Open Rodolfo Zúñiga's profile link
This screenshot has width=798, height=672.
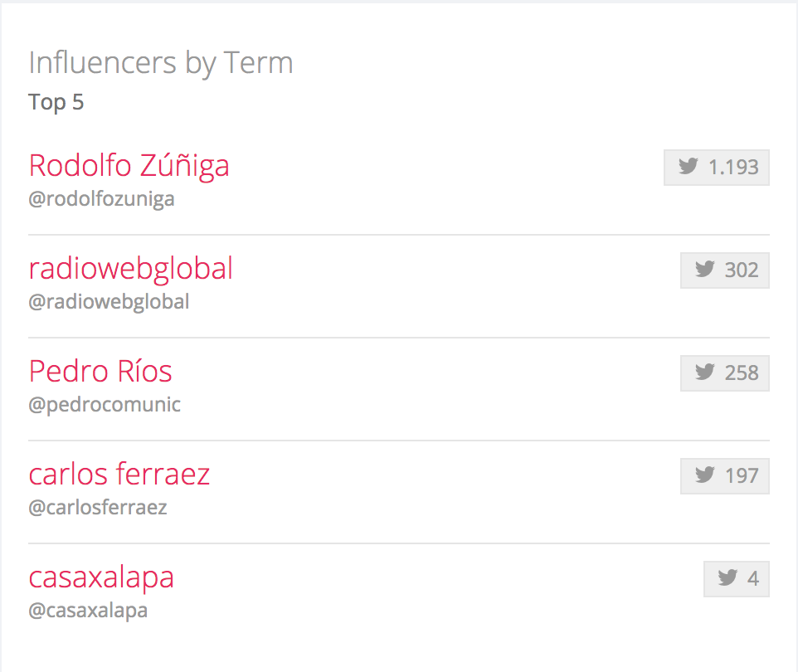(129, 165)
